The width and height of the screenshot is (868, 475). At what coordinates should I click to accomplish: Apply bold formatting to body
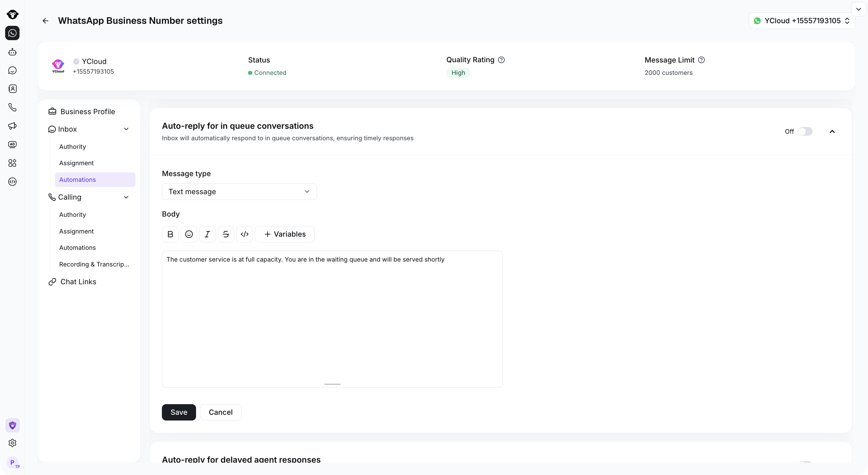coord(170,234)
